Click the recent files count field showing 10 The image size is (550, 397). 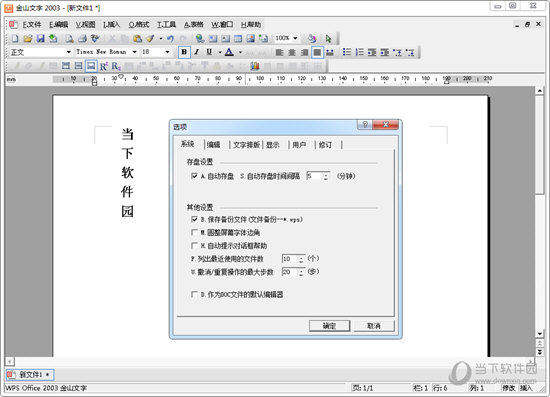tap(290, 259)
